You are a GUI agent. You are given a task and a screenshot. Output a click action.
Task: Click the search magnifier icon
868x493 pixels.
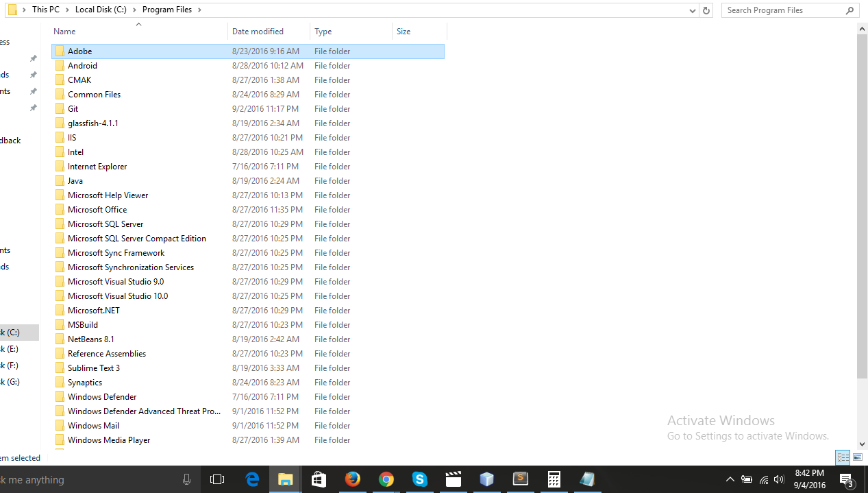coord(850,10)
